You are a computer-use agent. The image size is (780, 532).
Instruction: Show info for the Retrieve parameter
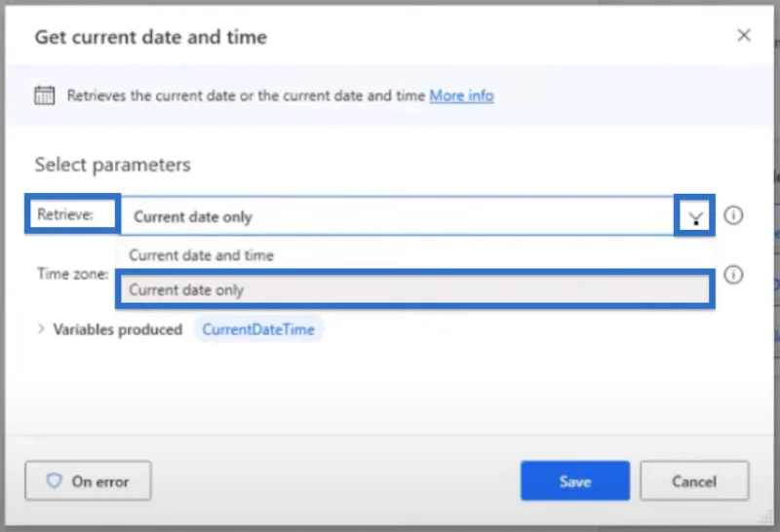coord(733,215)
